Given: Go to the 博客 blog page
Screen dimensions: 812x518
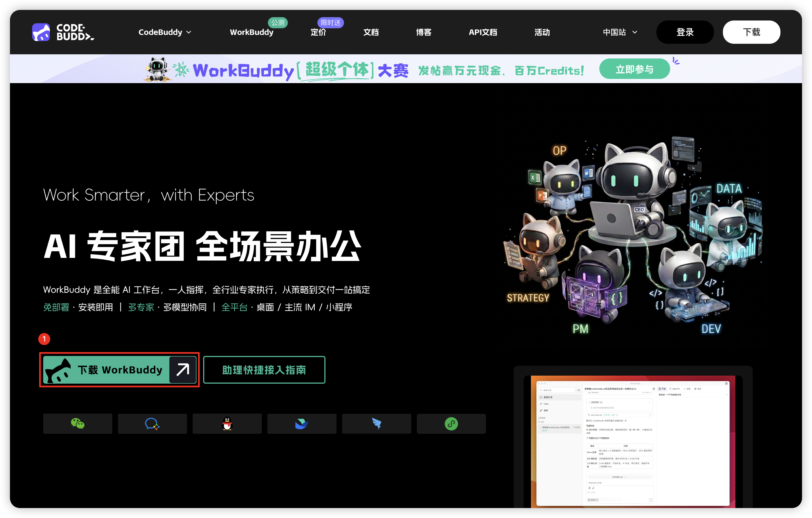Looking at the screenshot, I should click(423, 32).
